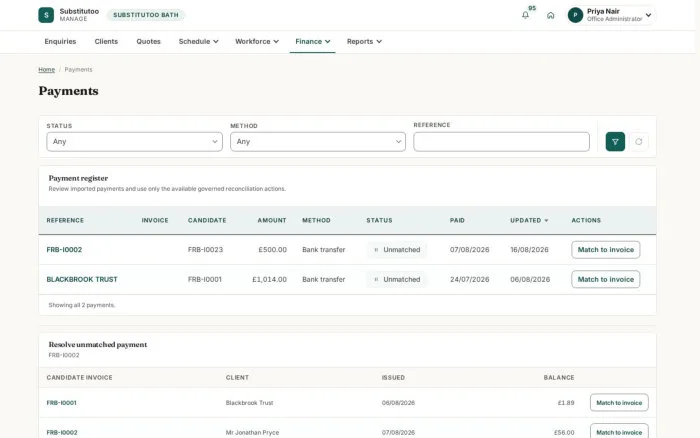Click the Amount column header
700x438 pixels.
[x=271, y=221]
